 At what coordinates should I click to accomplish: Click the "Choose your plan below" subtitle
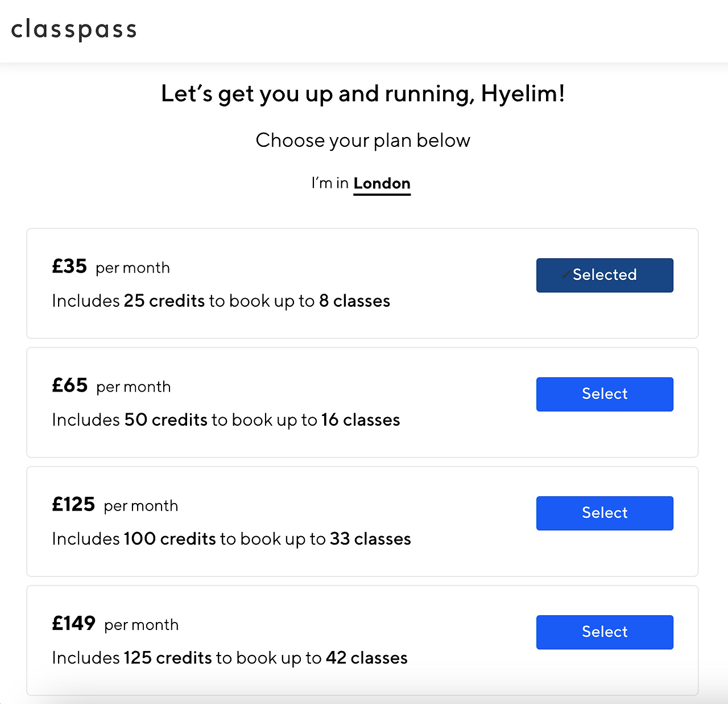[363, 140]
